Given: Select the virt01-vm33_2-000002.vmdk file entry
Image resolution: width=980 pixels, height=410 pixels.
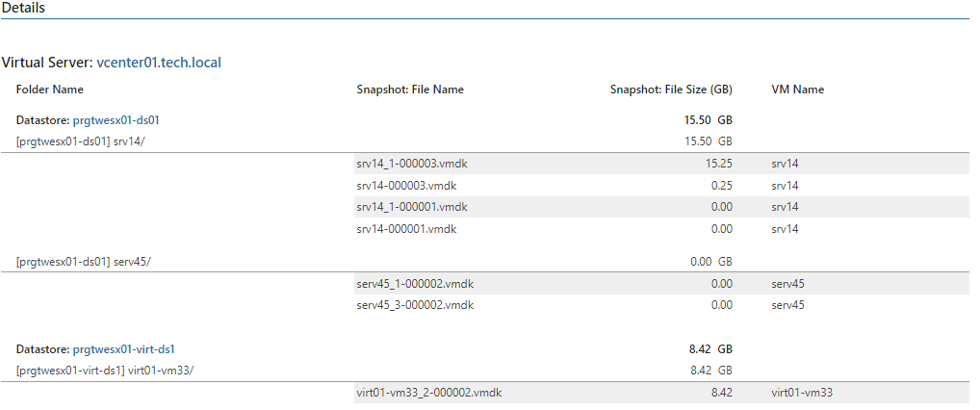Looking at the screenshot, I should click(429, 393).
